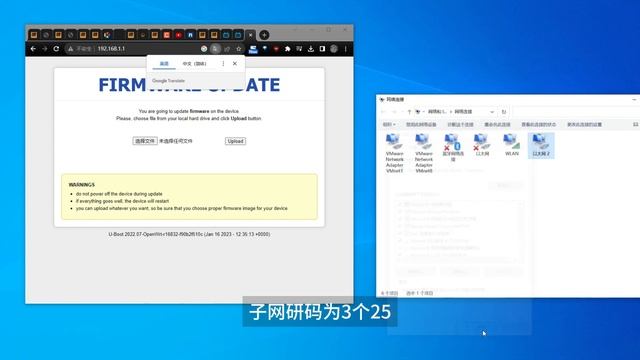Select the VMware Network Adapter VMnet8 icon
Screen dimensions: 640x360
click(424, 153)
